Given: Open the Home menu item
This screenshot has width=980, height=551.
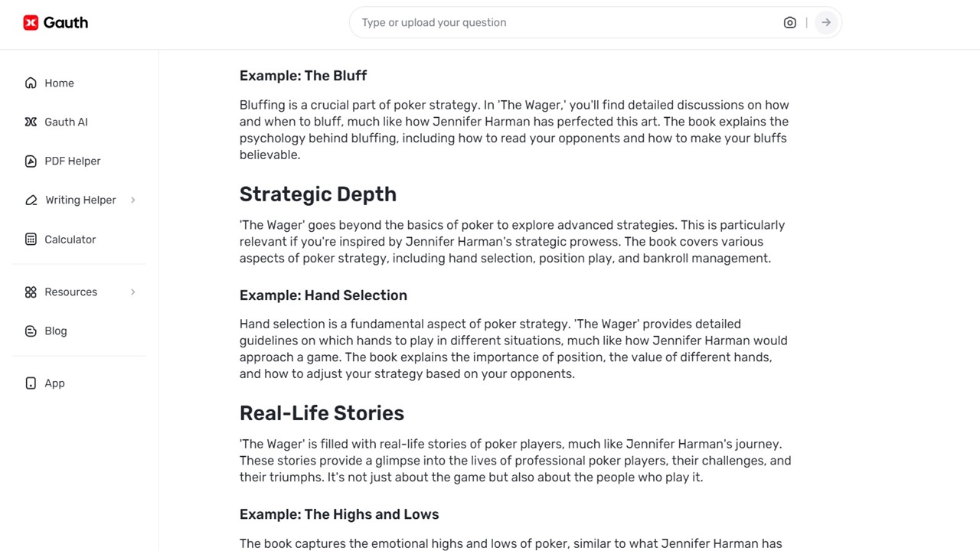Looking at the screenshot, I should click(59, 83).
